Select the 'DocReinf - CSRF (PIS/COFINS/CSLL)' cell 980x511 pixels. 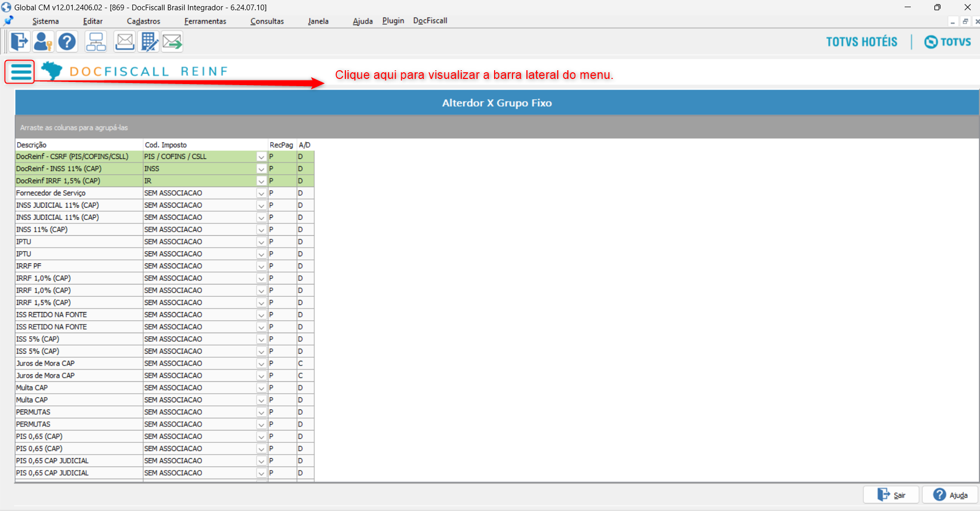(79, 157)
